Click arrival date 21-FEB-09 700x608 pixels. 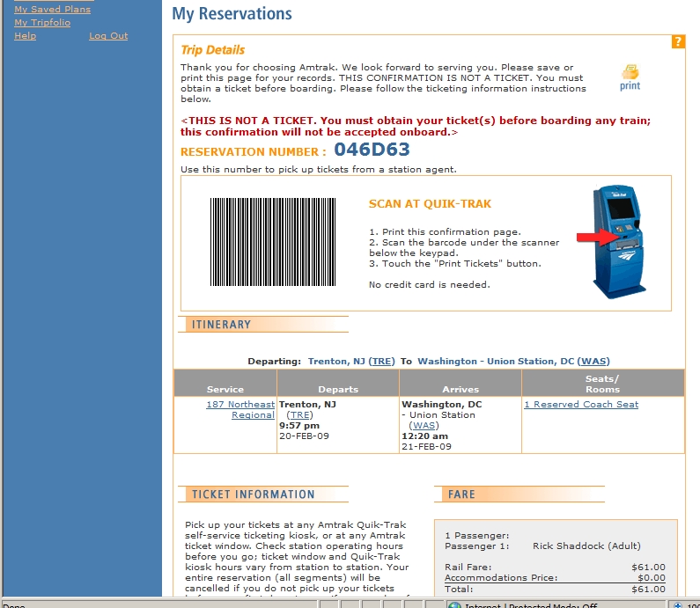(x=426, y=446)
